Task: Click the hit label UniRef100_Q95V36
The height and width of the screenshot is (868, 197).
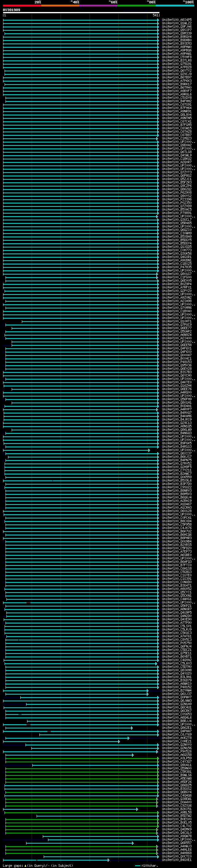Action: [177, 365]
